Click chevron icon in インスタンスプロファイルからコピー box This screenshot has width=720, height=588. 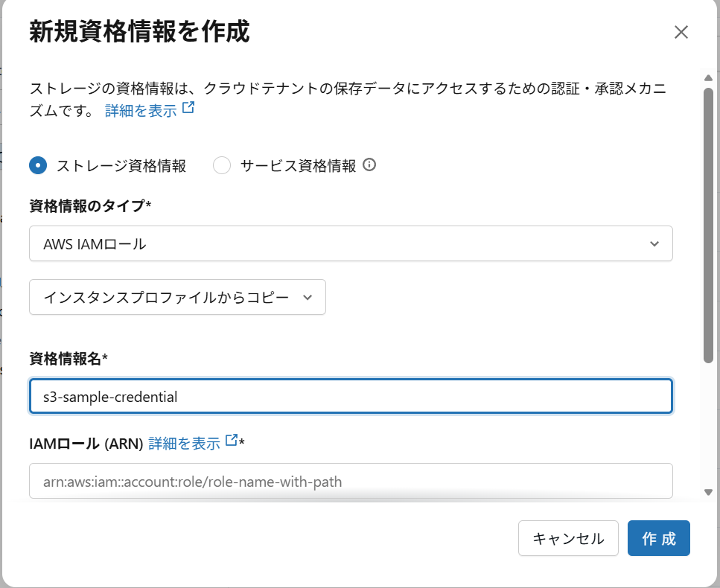tap(308, 298)
